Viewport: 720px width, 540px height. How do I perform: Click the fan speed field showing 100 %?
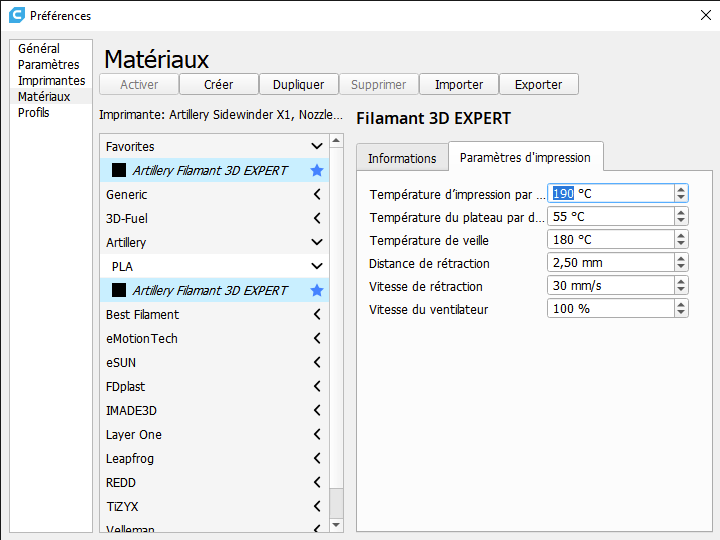[611, 308]
